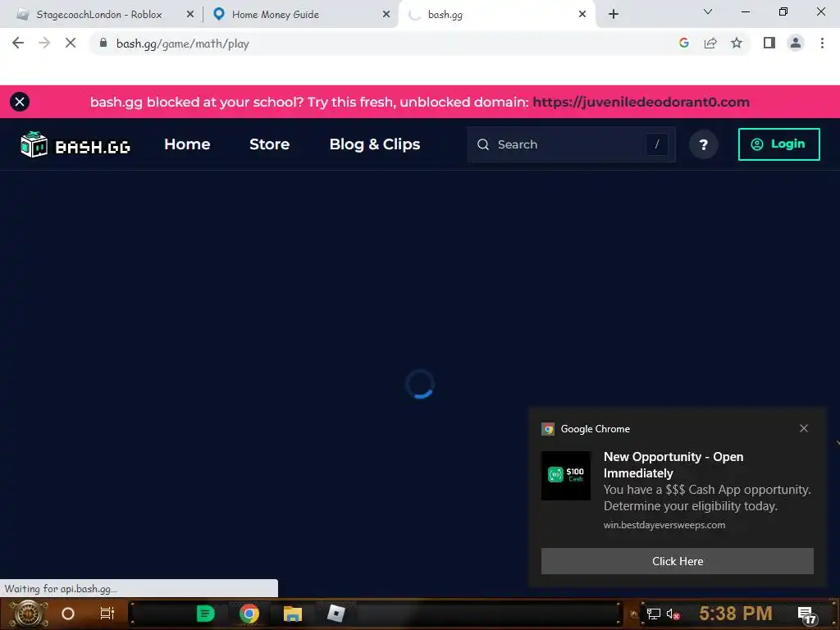
Task: Share this page via the share icon
Action: coord(710,43)
